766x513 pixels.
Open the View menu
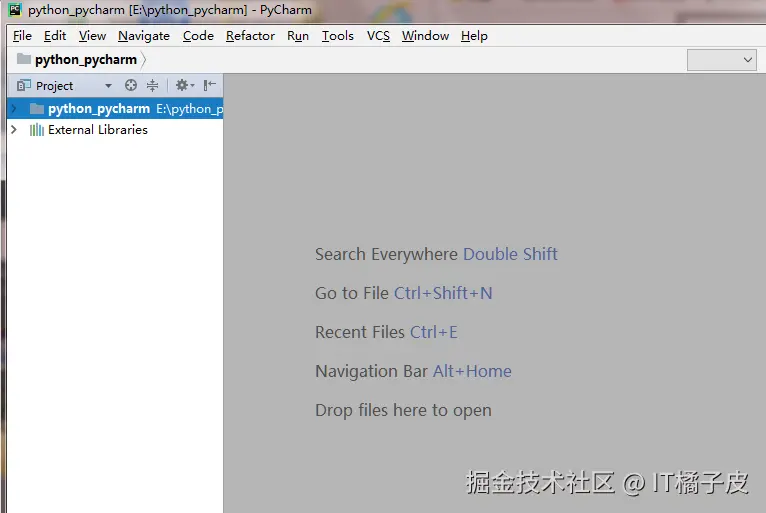(x=92, y=36)
